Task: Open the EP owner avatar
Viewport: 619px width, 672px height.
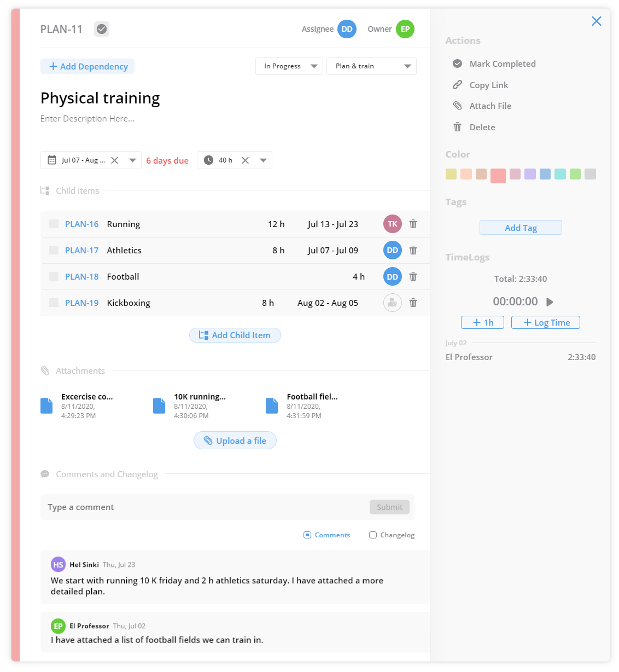Action: (x=405, y=29)
